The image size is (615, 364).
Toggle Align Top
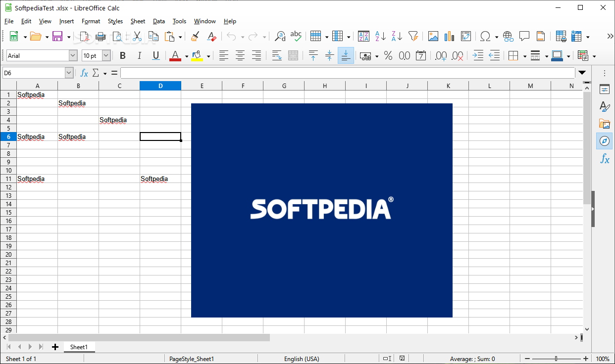pos(313,56)
